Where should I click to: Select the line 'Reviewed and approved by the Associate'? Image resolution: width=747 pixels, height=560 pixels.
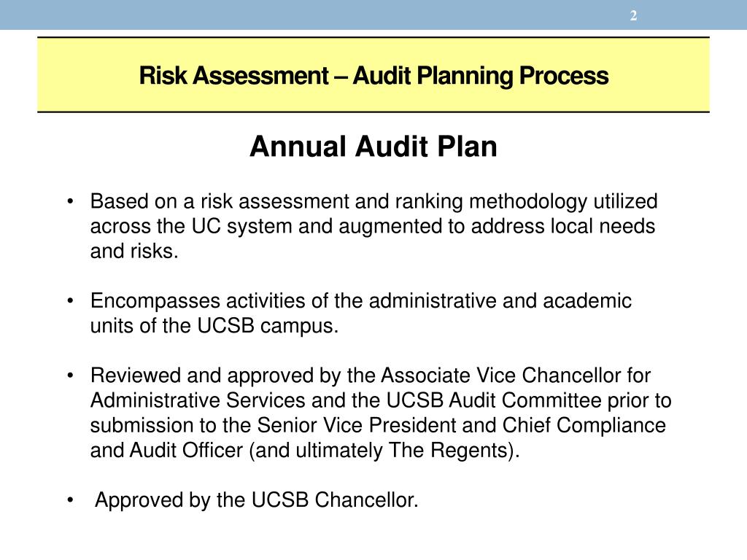pyautogui.click(x=370, y=376)
